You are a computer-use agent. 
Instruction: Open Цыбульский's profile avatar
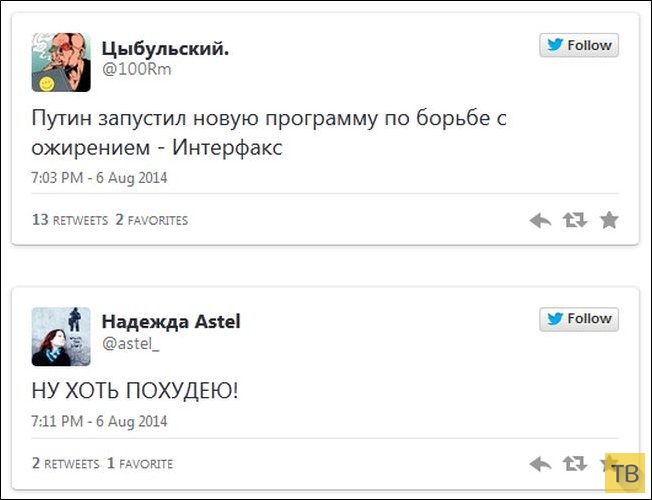[61, 60]
